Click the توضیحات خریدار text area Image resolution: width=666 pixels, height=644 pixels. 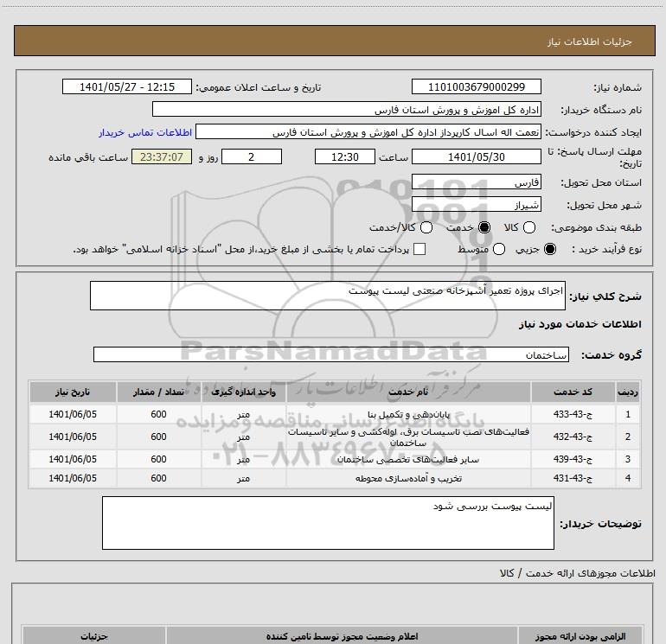(x=328, y=523)
